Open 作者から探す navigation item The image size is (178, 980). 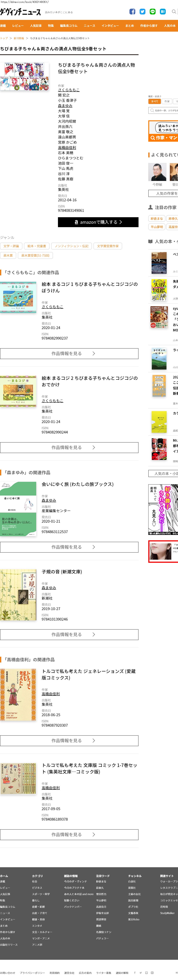coord(149,25)
